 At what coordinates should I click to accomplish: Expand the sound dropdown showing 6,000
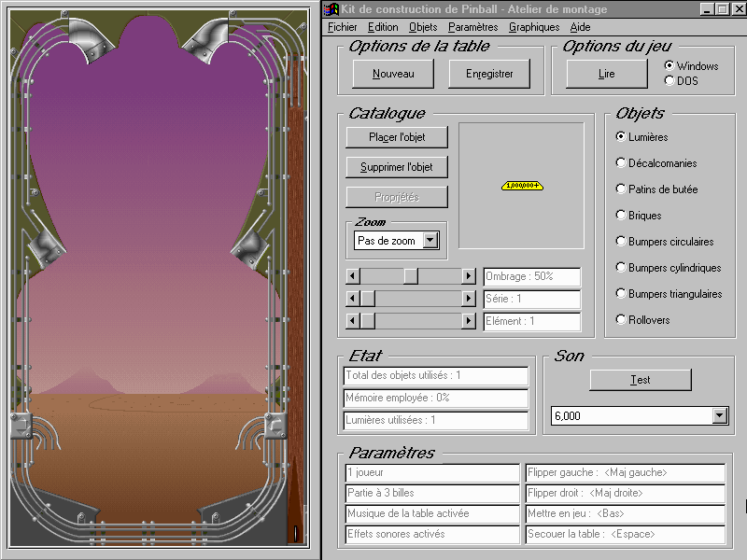(x=719, y=416)
